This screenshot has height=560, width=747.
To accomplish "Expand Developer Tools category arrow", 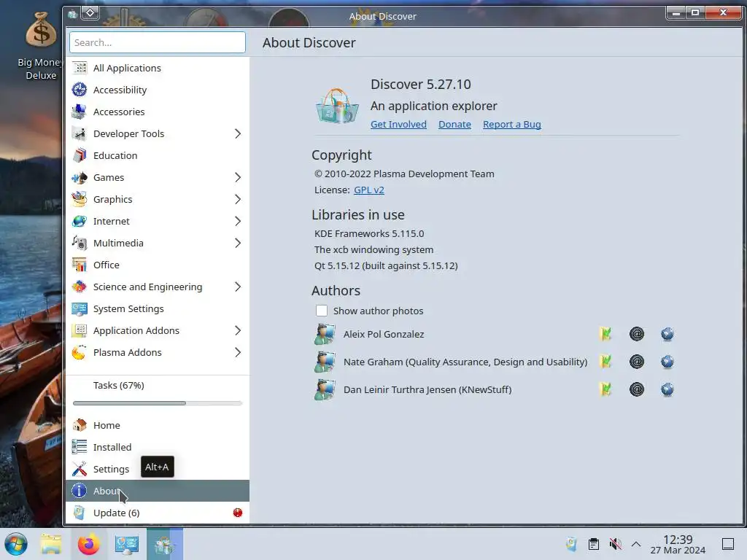I will tap(238, 134).
